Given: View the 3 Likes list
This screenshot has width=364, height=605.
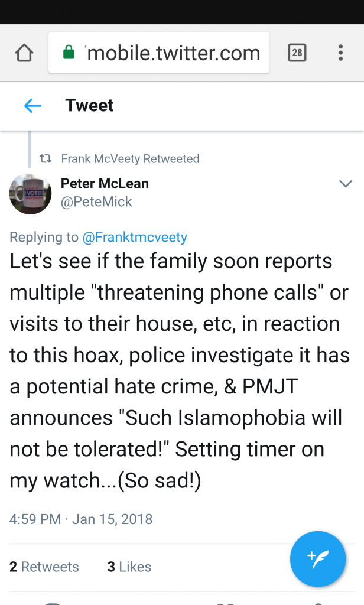Looking at the screenshot, I should pyautogui.click(x=129, y=567).
